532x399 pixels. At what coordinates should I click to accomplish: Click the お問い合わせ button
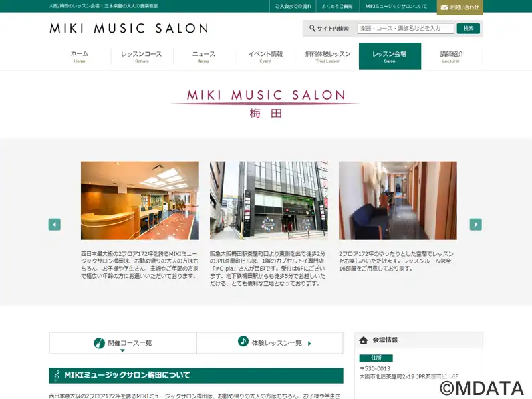(460, 7)
